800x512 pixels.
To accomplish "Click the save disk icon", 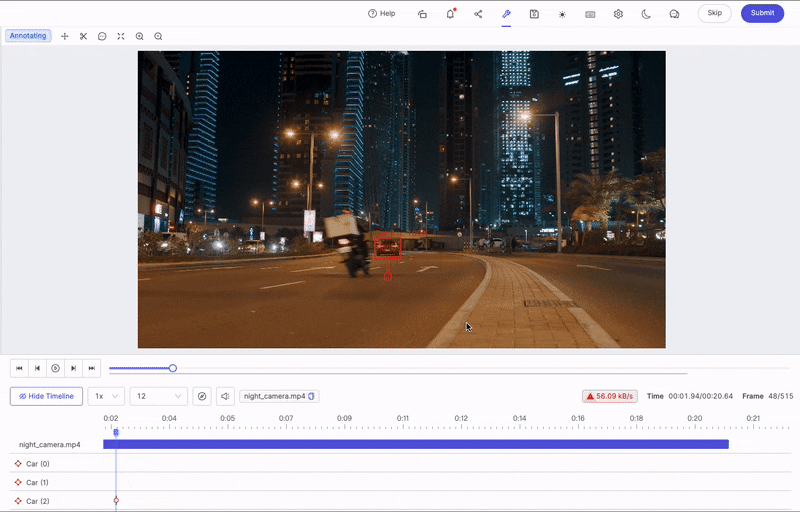I will (x=534, y=14).
